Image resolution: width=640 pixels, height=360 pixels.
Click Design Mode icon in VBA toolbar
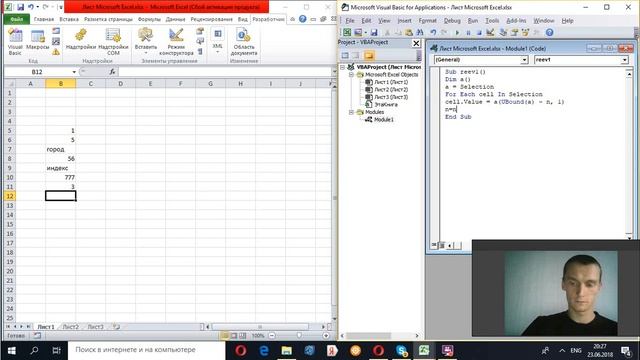[490, 32]
